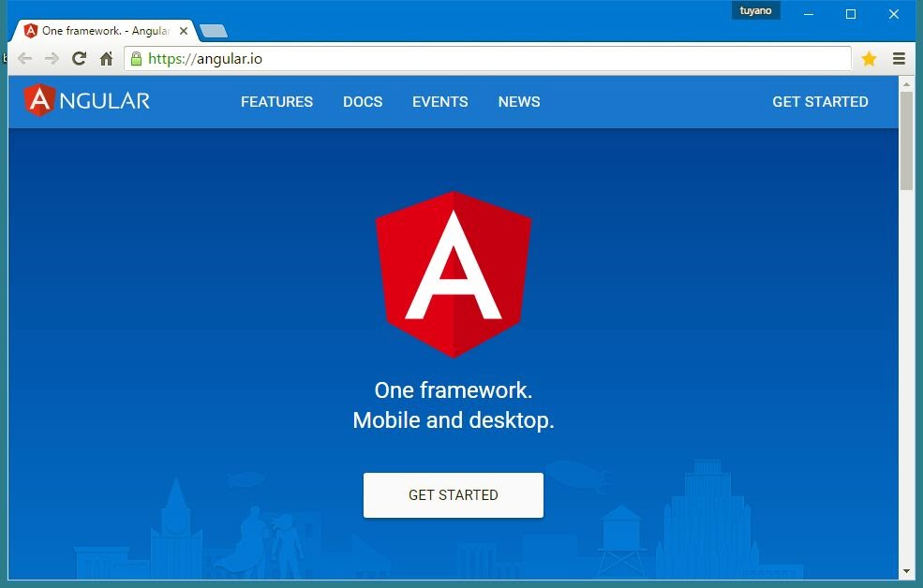Open the FEATURES page
This screenshot has width=923, height=588.
(x=276, y=102)
